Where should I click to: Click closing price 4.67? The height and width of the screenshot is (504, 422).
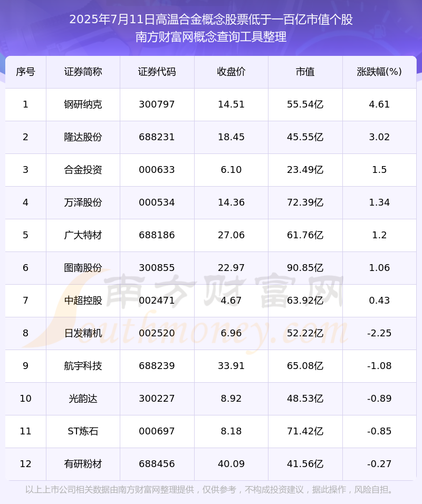[x=231, y=301]
